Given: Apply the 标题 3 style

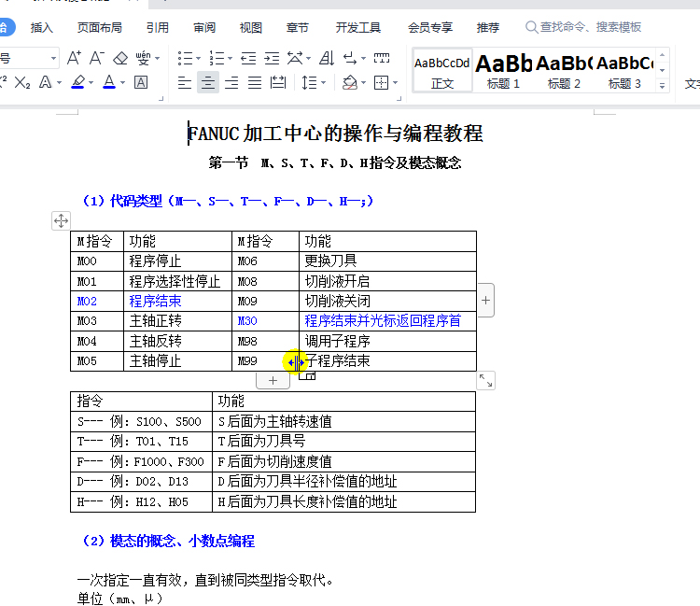Looking at the screenshot, I should click(x=624, y=71).
